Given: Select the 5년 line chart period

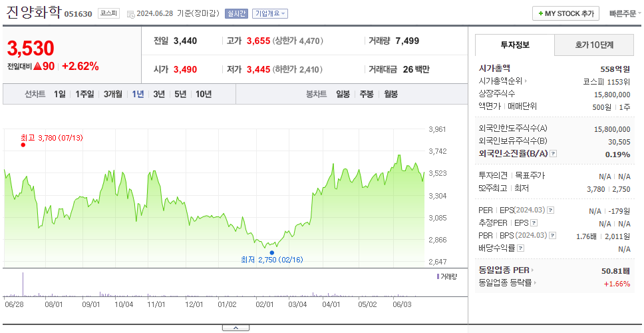Looking at the screenshot, I should pyautogui.click(x=180, y=94).
